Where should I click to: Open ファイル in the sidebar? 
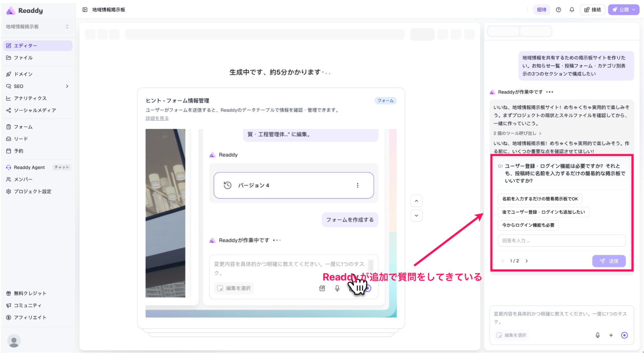38,58
